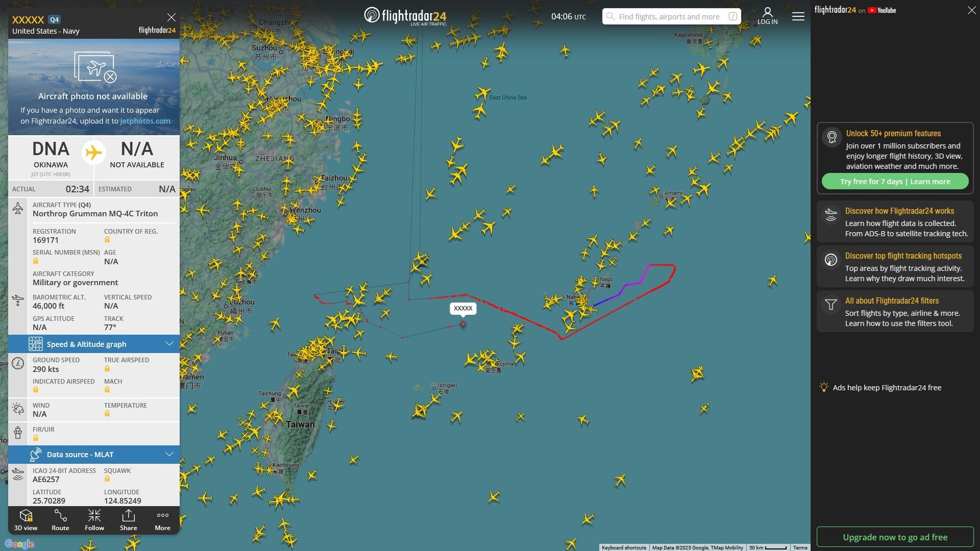Open Discover top flight tracking hotspots card
The width and height of the screenshot is (980, 551).
coord(895,267)
